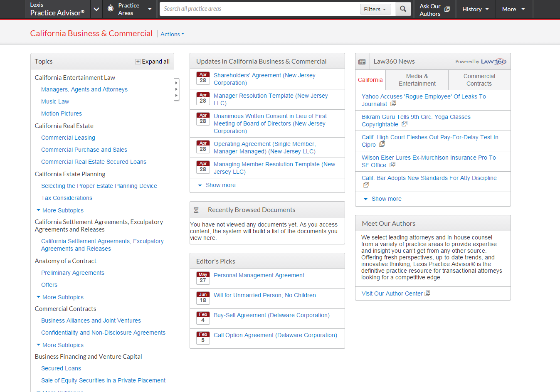Image resolution: width=560 pixels, height=392 pixels.
Task: Click the Feb 4 date icon beside Buy-Sell Agreement
Action: tap(203, 318)
